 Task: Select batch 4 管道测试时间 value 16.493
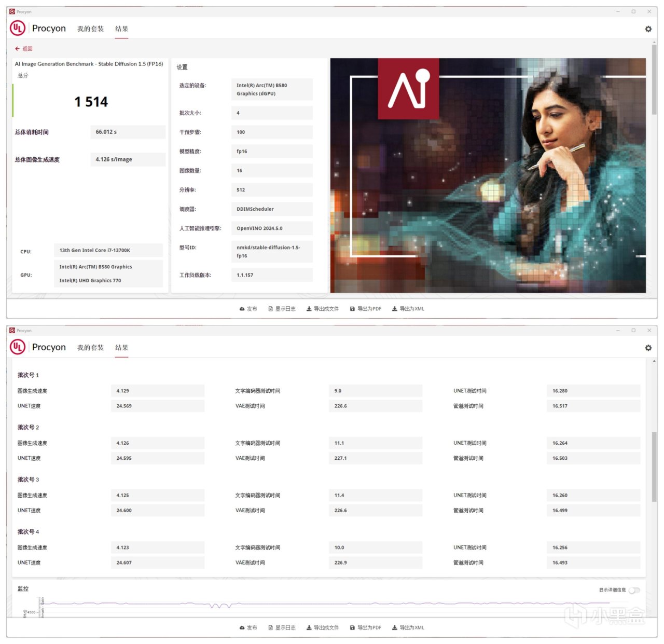593,563
